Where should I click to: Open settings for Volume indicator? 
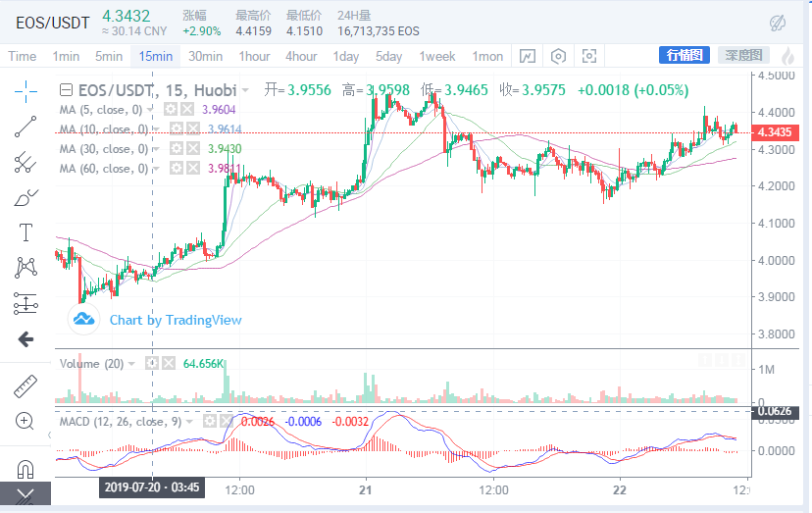pos(152,363)
